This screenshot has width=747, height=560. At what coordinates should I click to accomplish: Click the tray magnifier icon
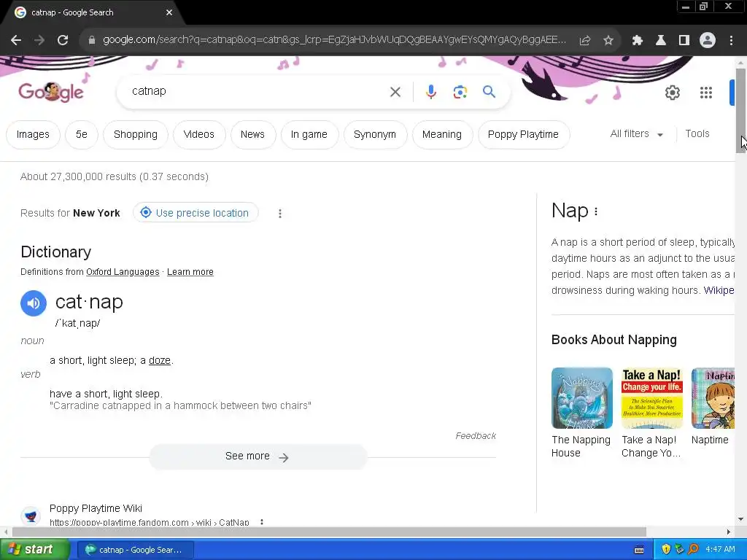[x=694, y=550]
